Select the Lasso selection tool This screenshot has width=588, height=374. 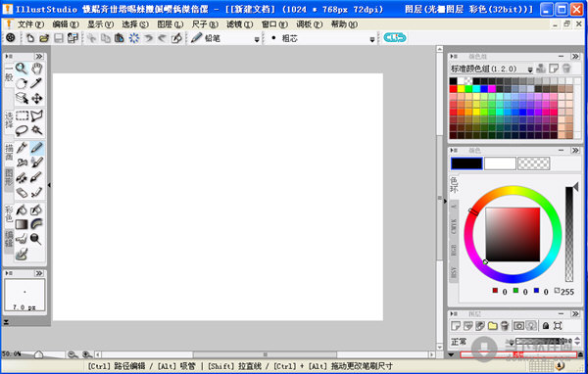coord(22,130)
